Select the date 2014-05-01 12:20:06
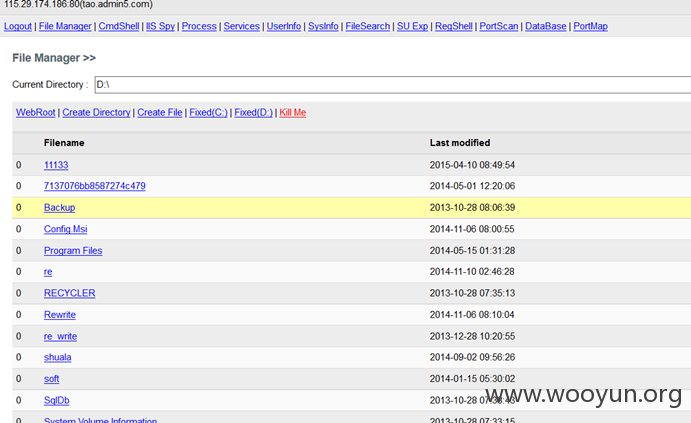 tap(472, 186)
